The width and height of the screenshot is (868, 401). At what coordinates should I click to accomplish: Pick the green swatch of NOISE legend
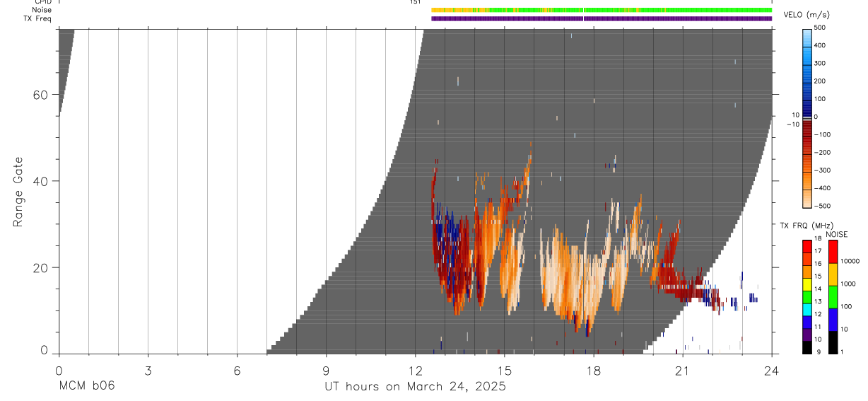[833, 297]
